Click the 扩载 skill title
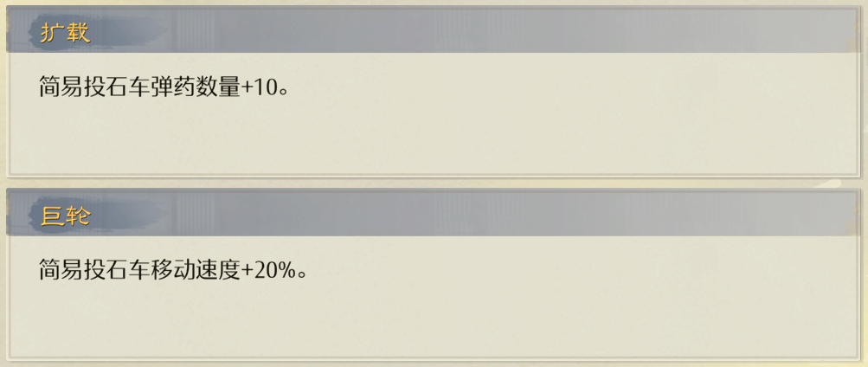Viewport: 868px width, 367px height. [66, 34]
